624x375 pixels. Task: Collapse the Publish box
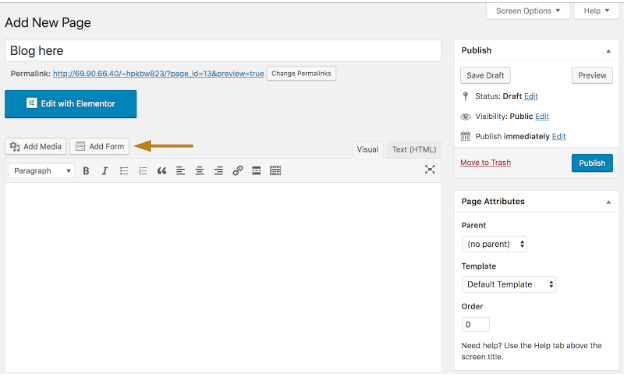click(608, 51)
